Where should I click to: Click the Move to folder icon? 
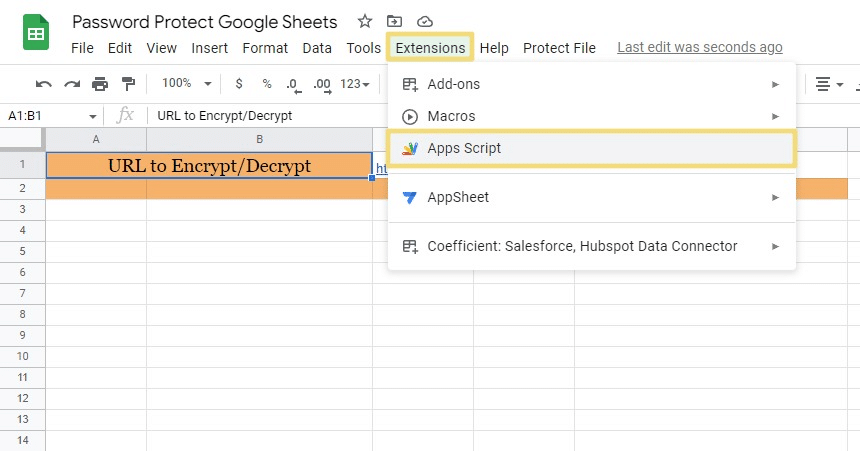[x=395, y=21]
